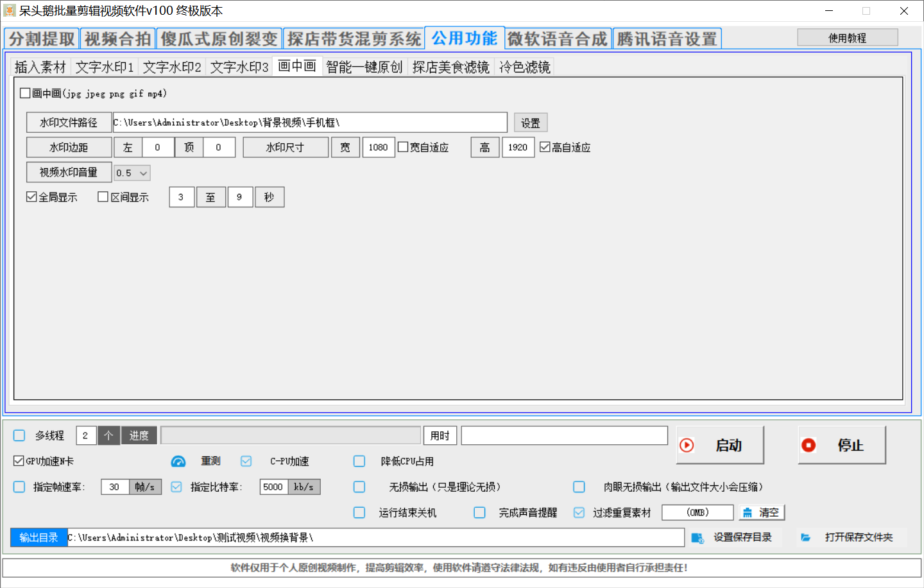This screenshot has height=588, width=924.
Task: Enable 运行结束关机 shutdown checkbox
Action: (359, 512)
